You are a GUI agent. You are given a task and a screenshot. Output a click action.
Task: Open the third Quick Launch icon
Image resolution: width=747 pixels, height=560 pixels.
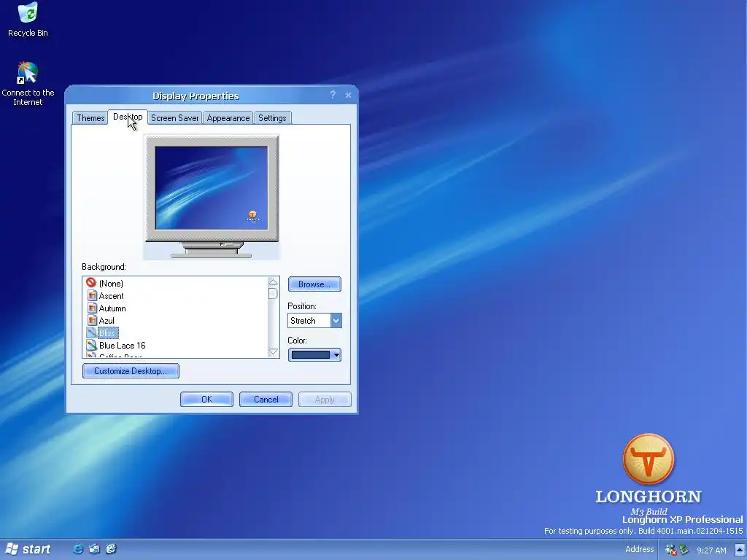[111, 549]
